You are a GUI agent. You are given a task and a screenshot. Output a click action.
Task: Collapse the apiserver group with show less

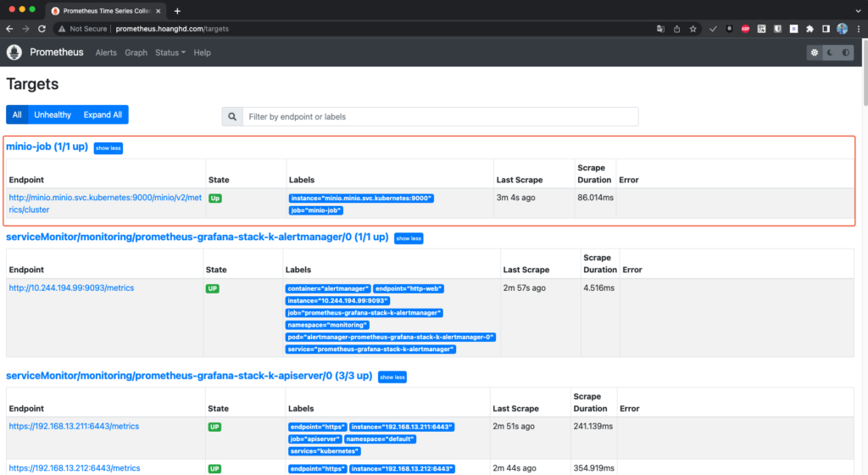coord(392,377)
